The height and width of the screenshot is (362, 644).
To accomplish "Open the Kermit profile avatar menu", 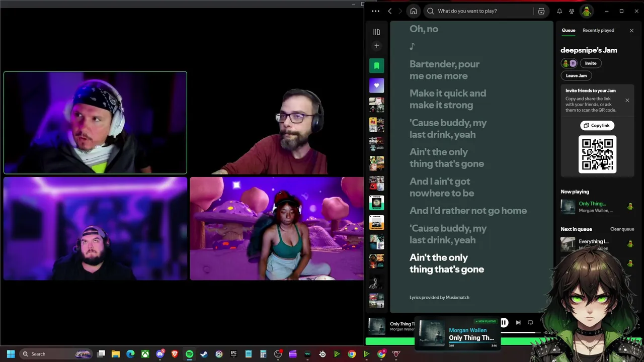I will tap(586, 11).
